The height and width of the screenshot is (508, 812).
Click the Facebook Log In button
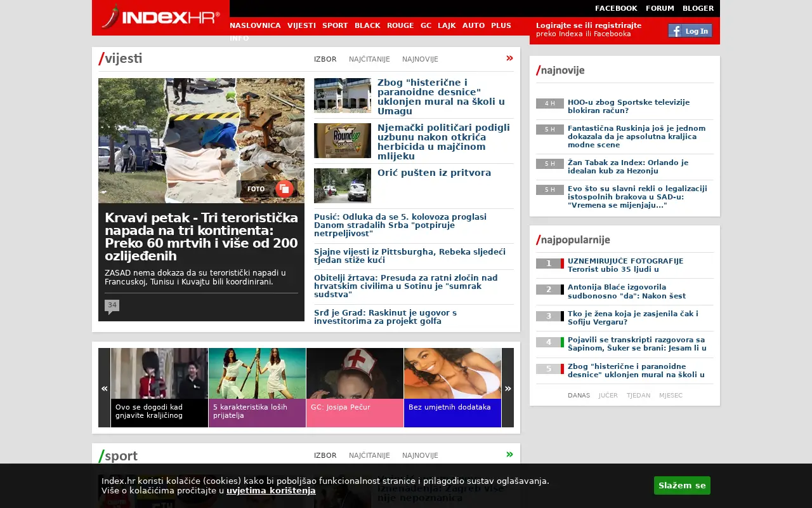tap(690, 30)
